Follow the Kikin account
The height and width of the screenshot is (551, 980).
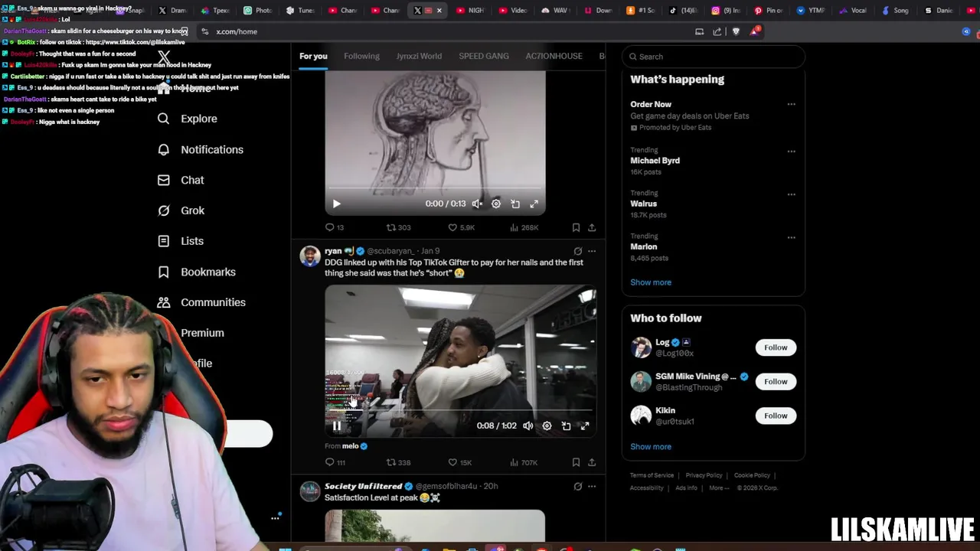(776, 416)
